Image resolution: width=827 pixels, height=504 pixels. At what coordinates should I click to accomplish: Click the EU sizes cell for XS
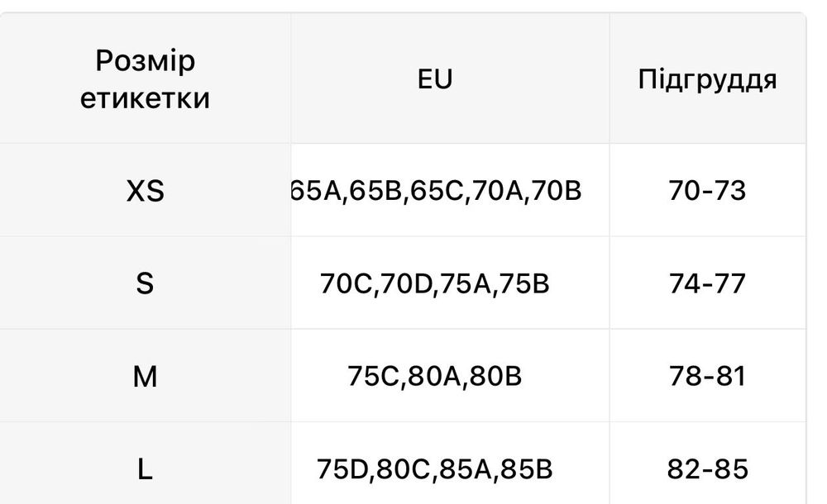click(x=437, y=192)
